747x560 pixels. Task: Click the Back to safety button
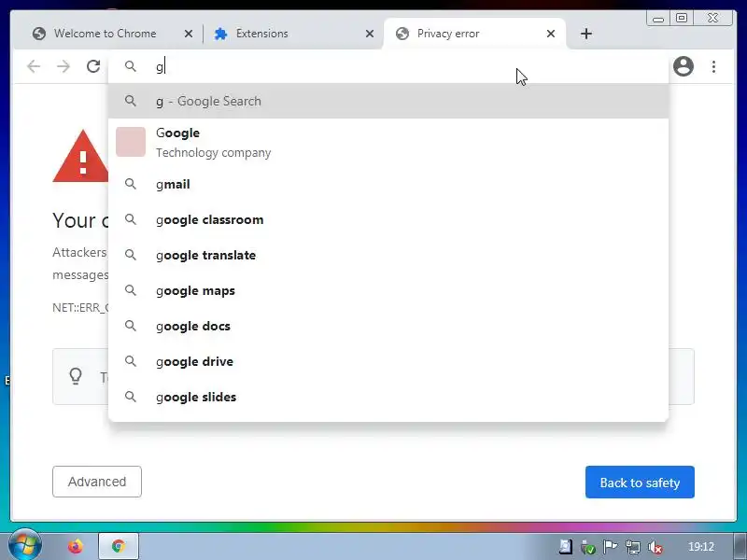click(x=640, y=483)
